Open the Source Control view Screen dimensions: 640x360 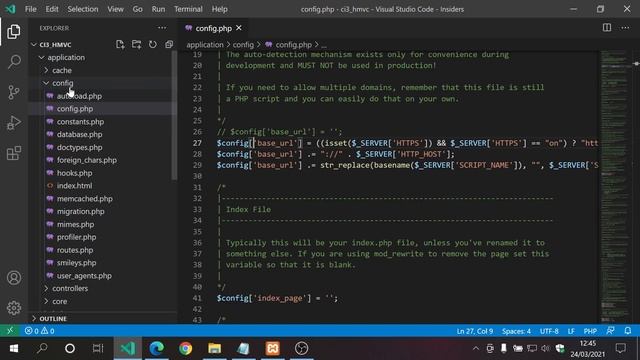pos(13,92)
